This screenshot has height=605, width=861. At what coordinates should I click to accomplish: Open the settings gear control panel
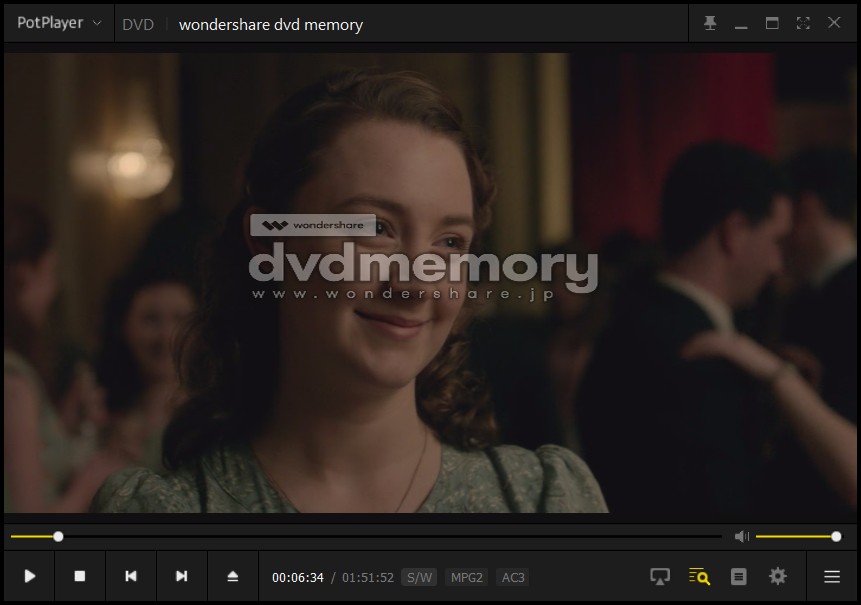point(777,576)
